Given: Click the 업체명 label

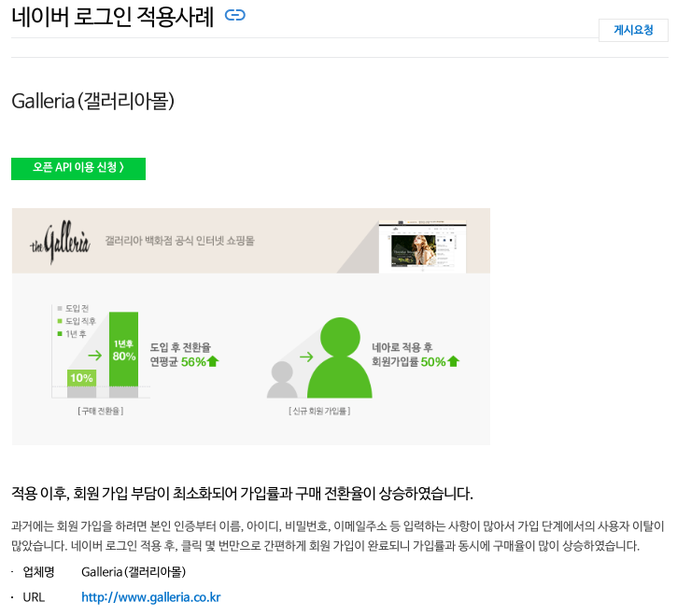Looking at the screenshot, I should tap(38, 571).
